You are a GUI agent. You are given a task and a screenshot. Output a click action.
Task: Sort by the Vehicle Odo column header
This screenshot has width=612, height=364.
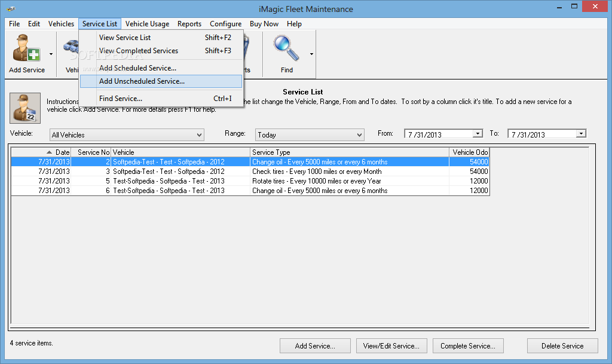click(x=469, y=152)
